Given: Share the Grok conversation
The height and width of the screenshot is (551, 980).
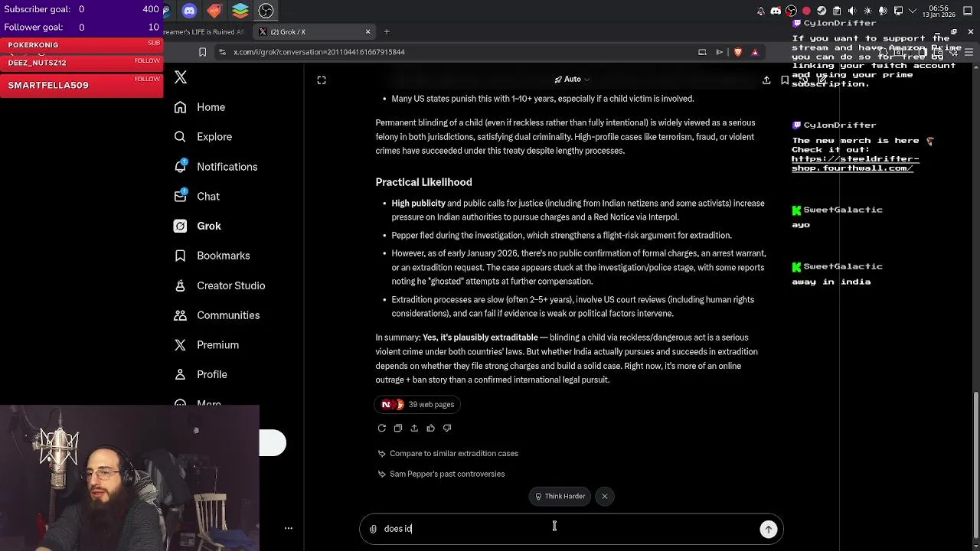Looking at the screenshot, I should [x=766, y=80].
